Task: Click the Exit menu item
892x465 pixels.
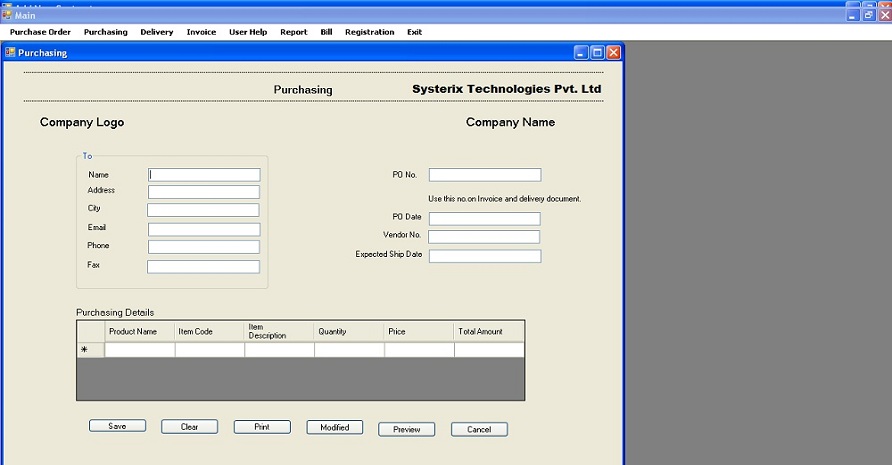Action: (x=414, y=32)
